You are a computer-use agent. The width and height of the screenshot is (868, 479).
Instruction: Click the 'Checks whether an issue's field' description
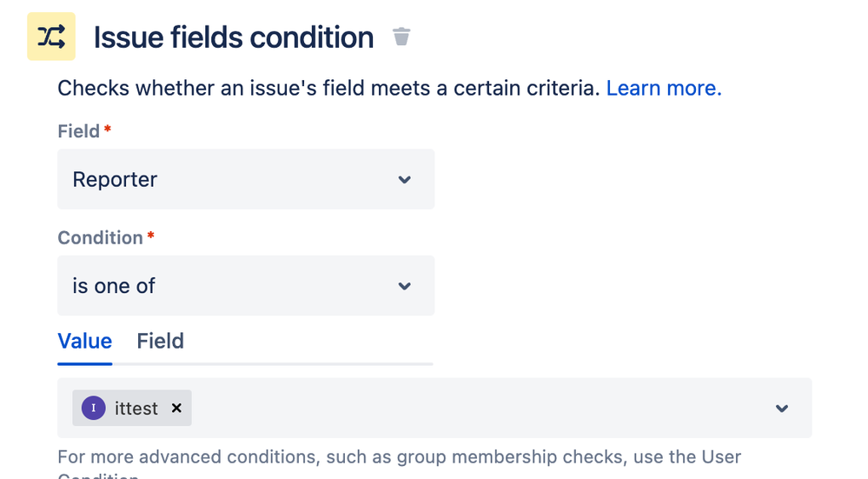point(328,88)
